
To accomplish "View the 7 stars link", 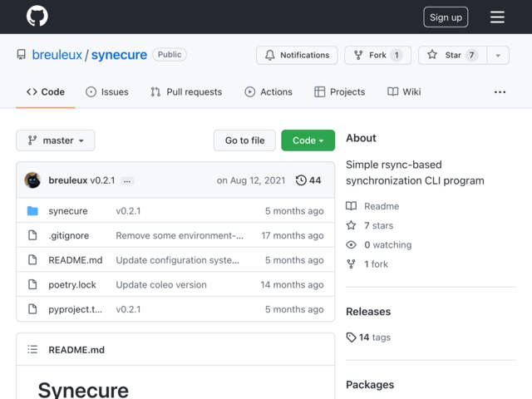I will pyautogui.click(x=379, y=225).
